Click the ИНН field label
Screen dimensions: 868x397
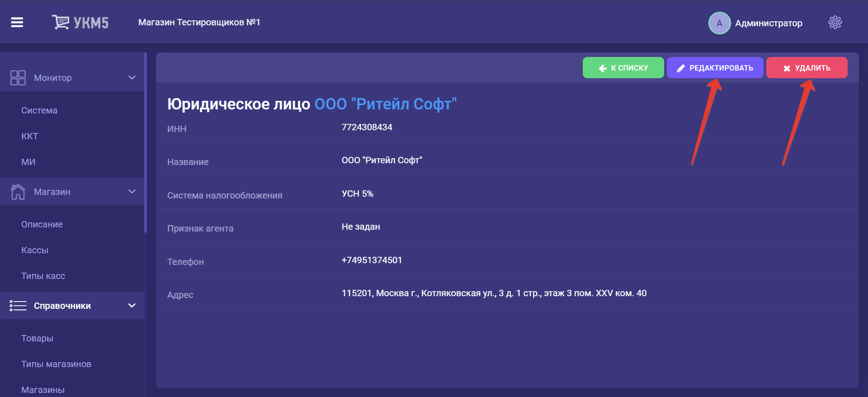(177, 129)
